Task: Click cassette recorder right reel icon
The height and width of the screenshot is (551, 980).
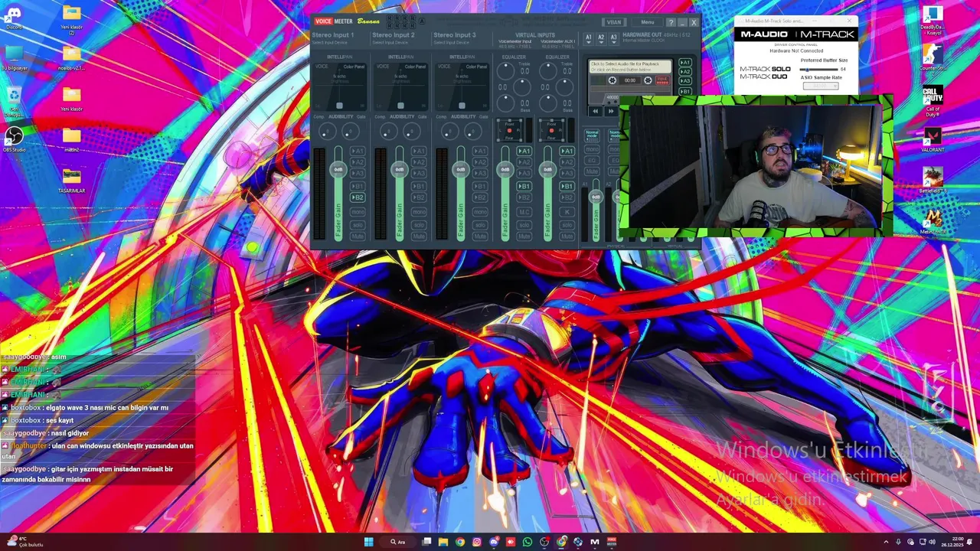Action: coord(648,80)
